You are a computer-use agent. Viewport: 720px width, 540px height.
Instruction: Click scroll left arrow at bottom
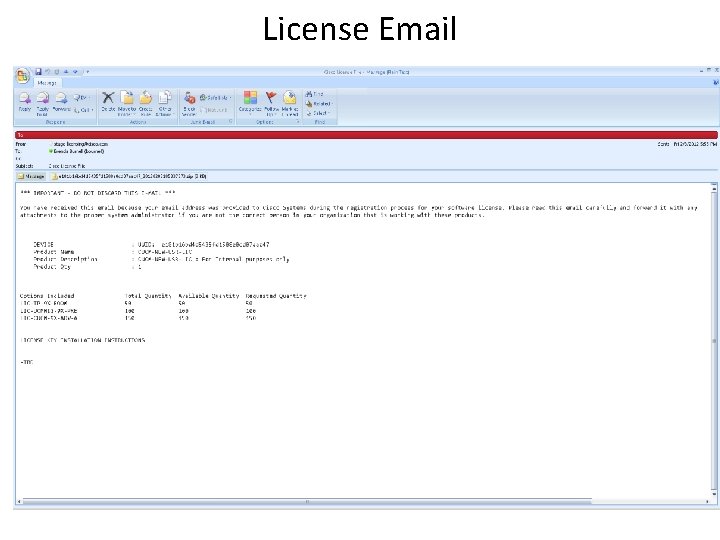point(19,501)
